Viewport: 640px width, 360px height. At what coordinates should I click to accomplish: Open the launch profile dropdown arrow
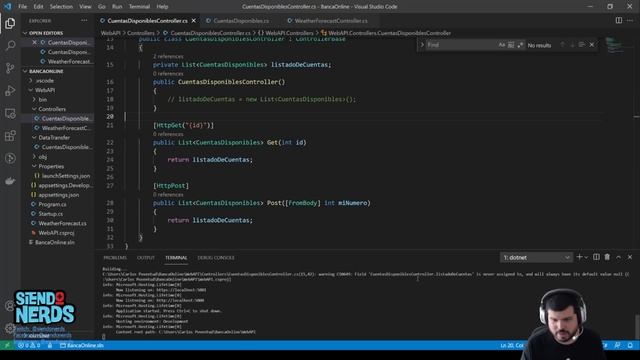pos(586,257)
